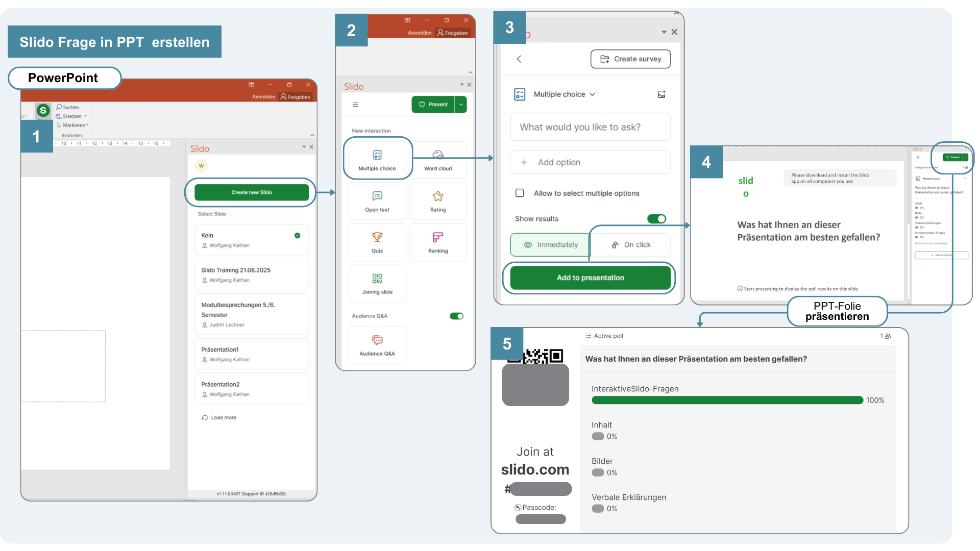Click Create new Slido button
Screen dimensions: 980x551
pos(252,192)
